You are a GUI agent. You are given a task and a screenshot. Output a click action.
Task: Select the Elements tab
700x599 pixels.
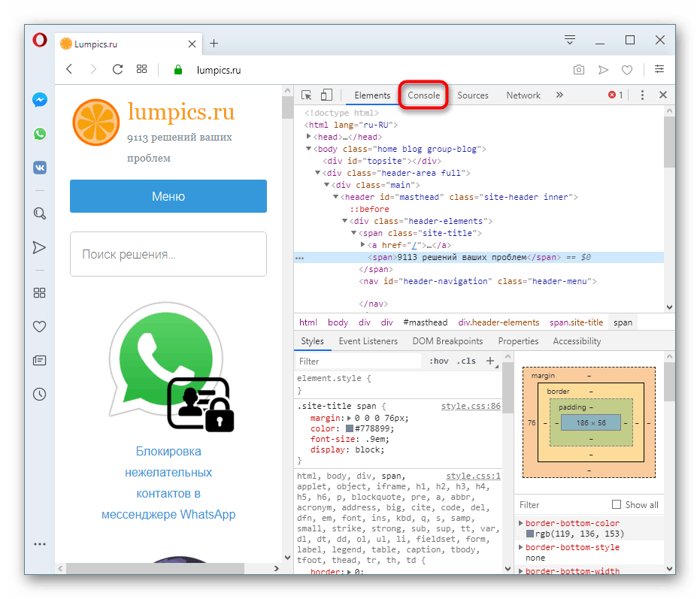372,95
